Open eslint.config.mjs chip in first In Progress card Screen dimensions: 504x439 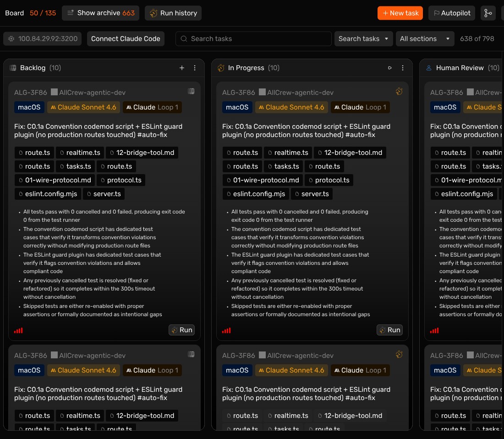[x=256, y=194]
